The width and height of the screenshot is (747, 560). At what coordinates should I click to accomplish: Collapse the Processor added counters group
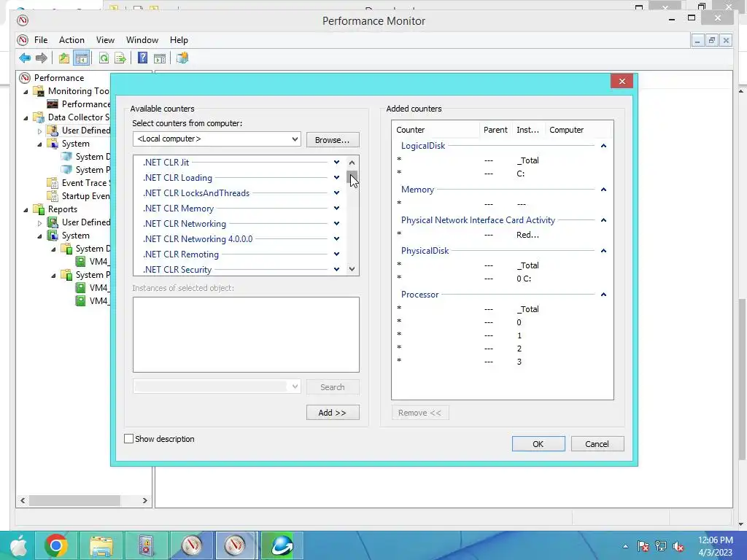(603, 295)
